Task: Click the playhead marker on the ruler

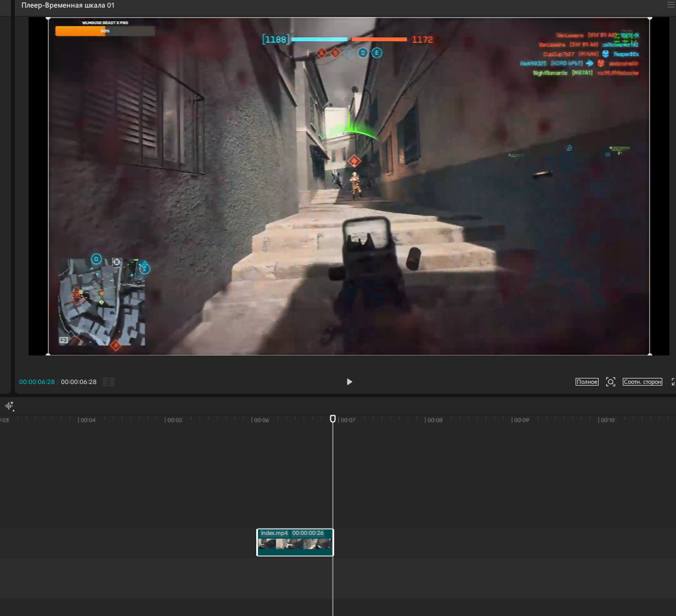Action: [333, 419]
